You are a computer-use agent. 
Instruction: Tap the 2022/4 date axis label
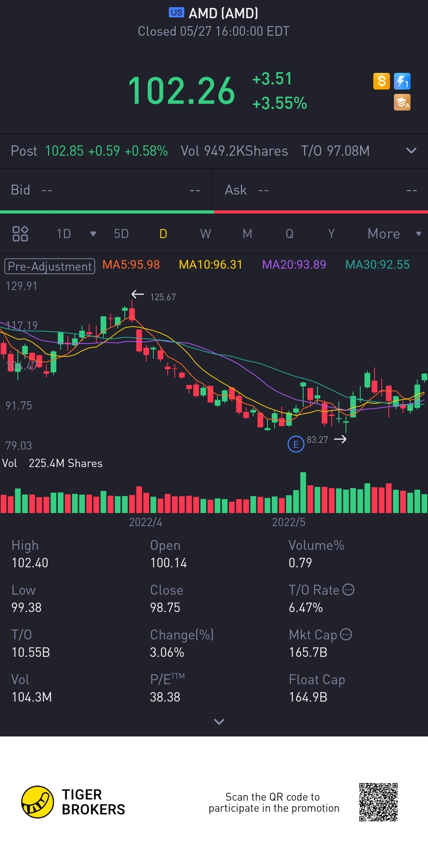pyautogui.click(x=145, y=522)
